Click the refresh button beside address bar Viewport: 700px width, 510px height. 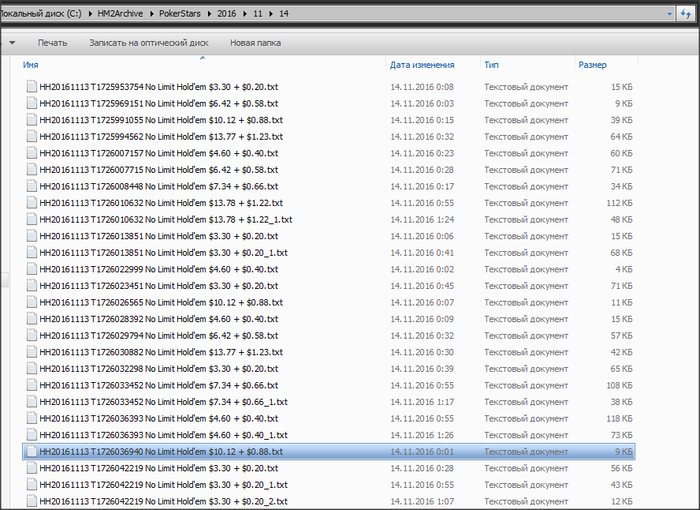point(686,14)
